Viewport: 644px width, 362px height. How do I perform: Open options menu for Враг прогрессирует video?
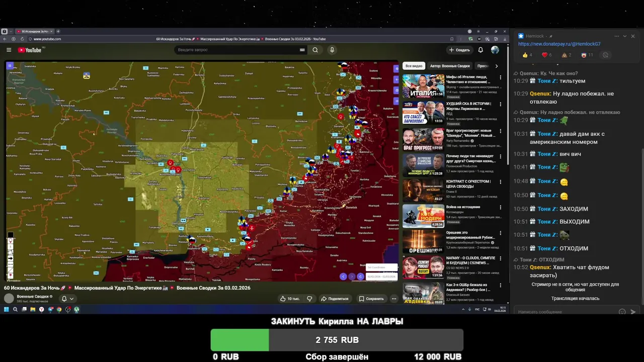point(500,131)
